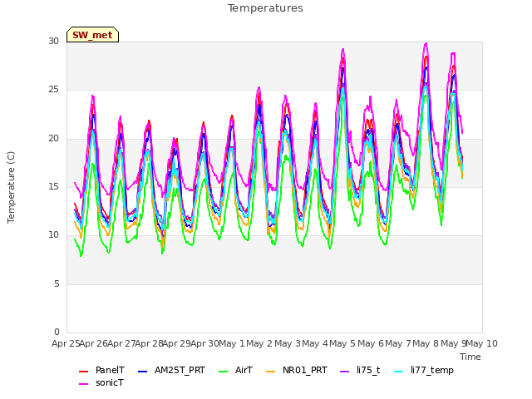The image size is (532, 399).
Task: Click the Time axis label
Action: click(470, 357)
